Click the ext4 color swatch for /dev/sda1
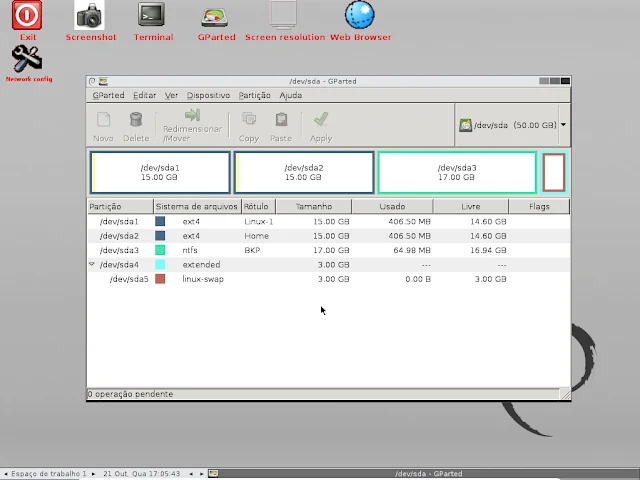This screenshot has height=480, width=640. 160,221
